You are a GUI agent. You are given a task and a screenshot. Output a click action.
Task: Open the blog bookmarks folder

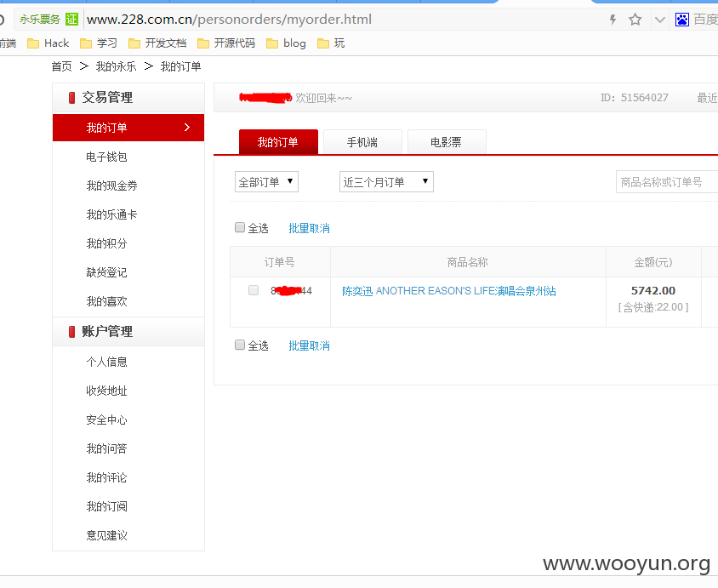(286, 43)
